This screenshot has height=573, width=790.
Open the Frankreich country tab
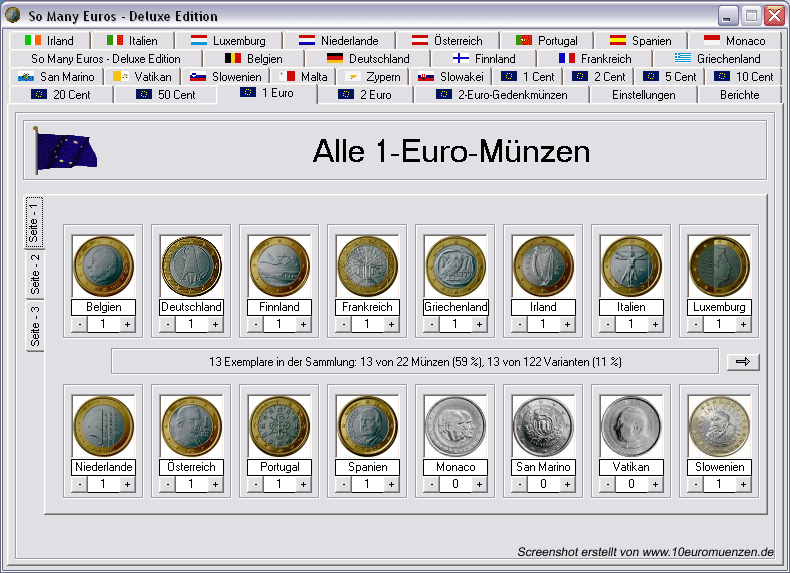coord(595,59)
